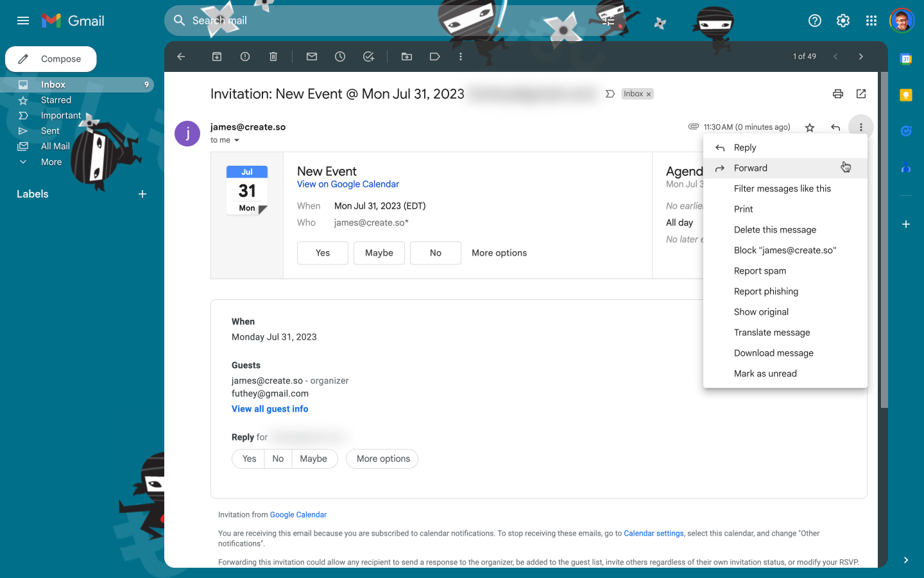Image resolution: width=924 pixels, height=578 pixels.
Task: View on Google Calendar link
Action: [x=348, y=184]
